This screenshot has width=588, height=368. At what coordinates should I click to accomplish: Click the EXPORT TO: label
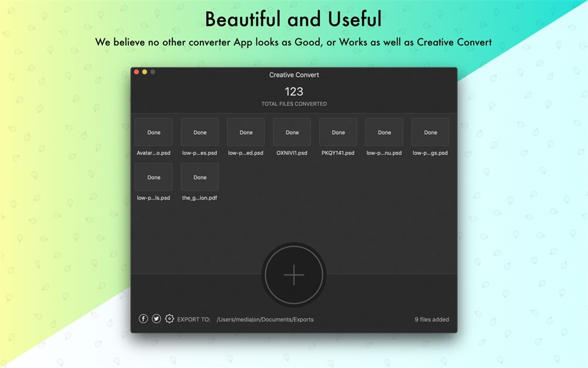(193, 320)
